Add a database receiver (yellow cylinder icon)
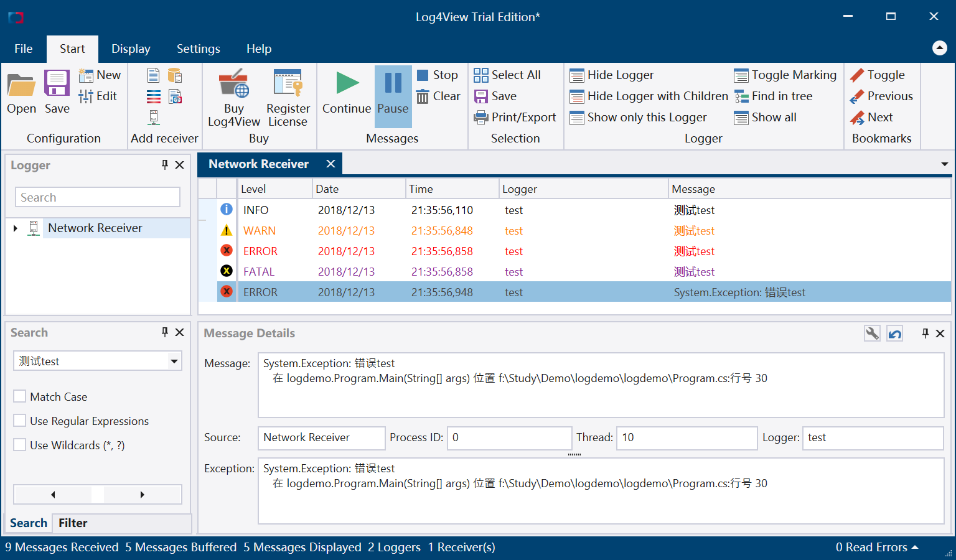956x560 pixels. [x=176, y=76]
